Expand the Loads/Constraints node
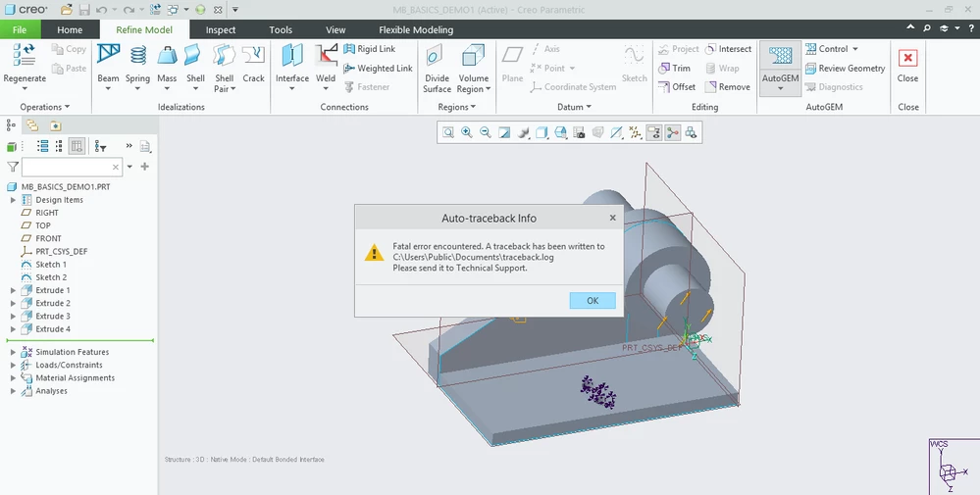This screenshot has width=980, height=495. [13, 366]
